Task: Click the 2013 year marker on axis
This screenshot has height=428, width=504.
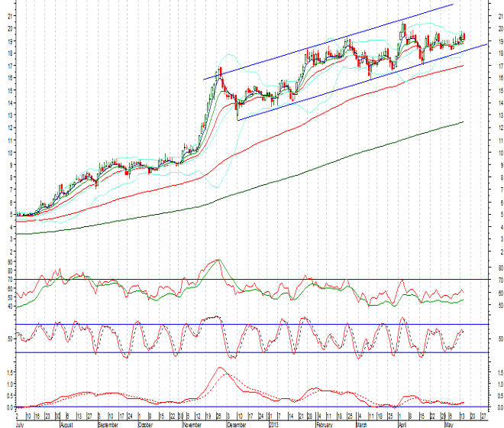Action: (x=273, y=423)
